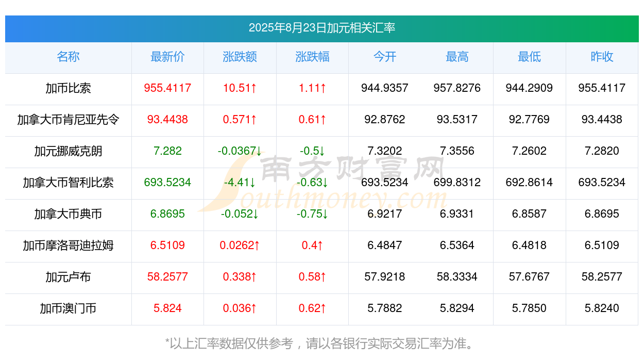The image size is (644, 360).
Task: Select the change percent -0.5↓
Action: pyautogui.click(x=312, y=151)
